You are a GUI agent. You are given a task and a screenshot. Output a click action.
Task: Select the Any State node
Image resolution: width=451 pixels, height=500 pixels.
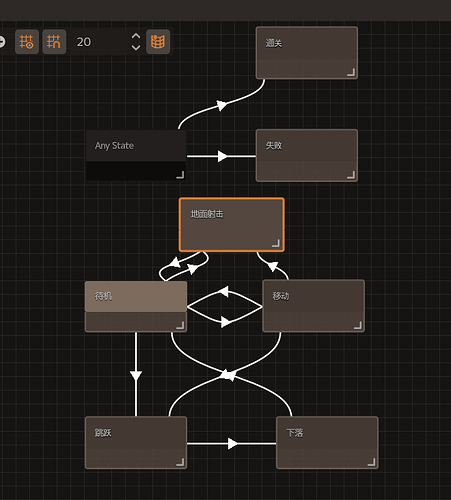point(136,155)
